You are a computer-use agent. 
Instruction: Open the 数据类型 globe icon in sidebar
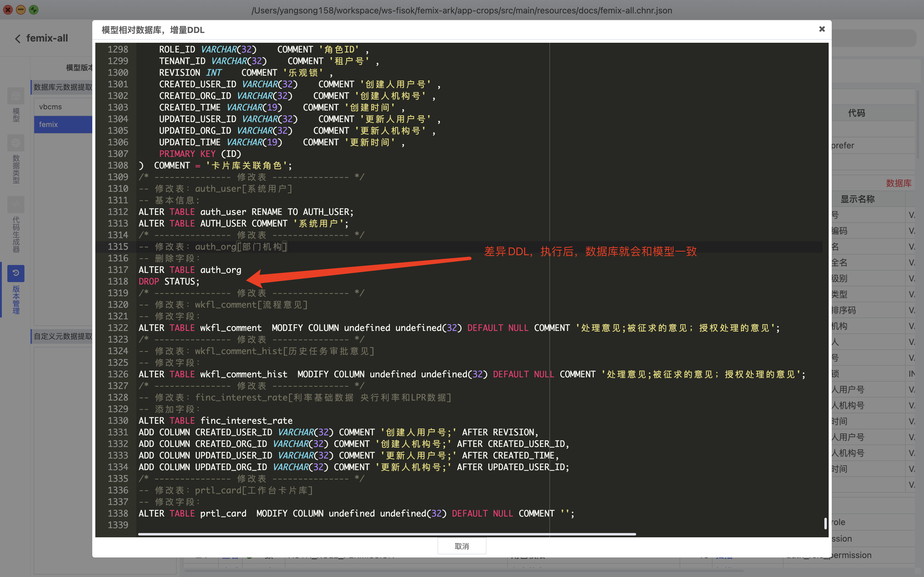click(16, 143)
